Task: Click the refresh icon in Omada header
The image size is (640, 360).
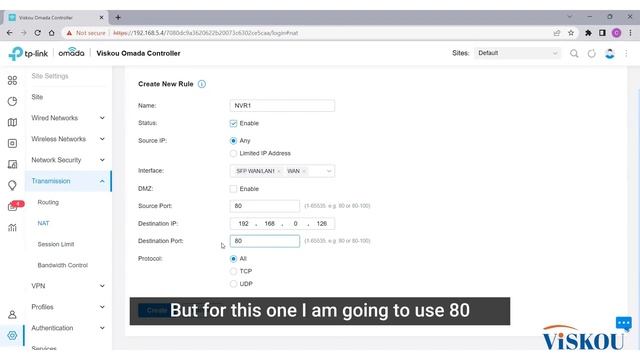Action: point(591,53)
